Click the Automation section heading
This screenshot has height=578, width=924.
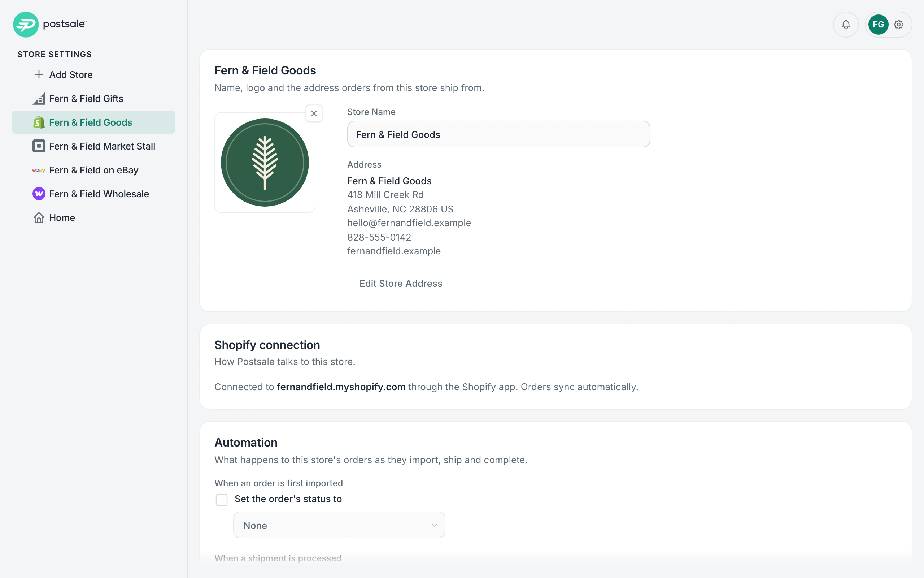(x=246, y=443)
